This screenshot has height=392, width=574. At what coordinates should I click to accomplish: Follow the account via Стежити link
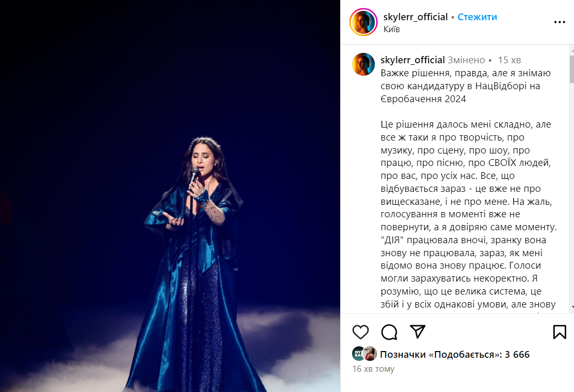[x=477, y=17]
